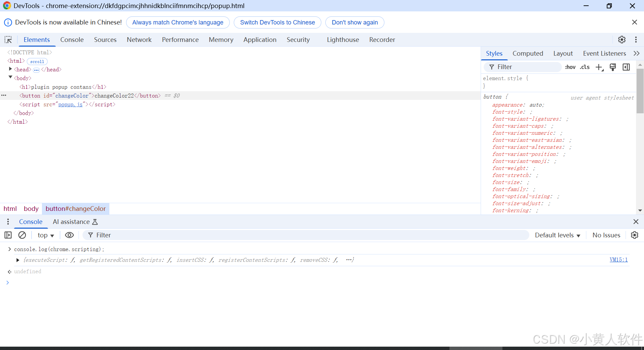Clear the console with the ban icon
This screenshot has height=350, width=644.
pyautogui.click(x=22, y=235)
